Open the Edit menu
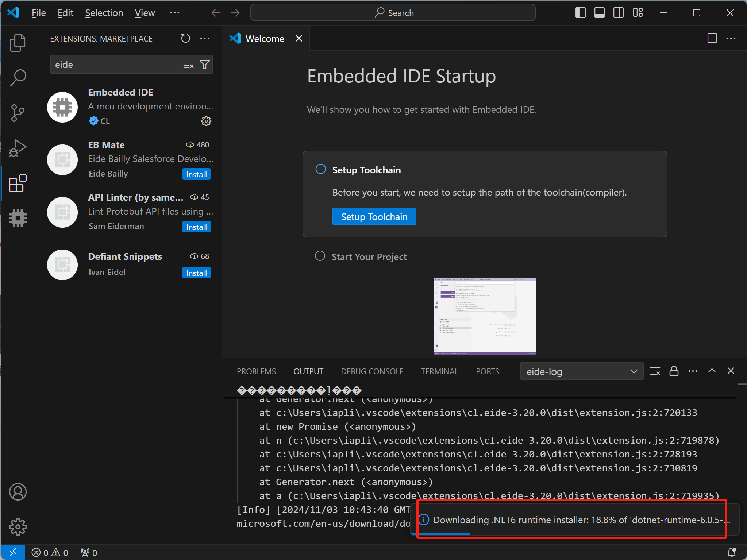 pos(66,13)
